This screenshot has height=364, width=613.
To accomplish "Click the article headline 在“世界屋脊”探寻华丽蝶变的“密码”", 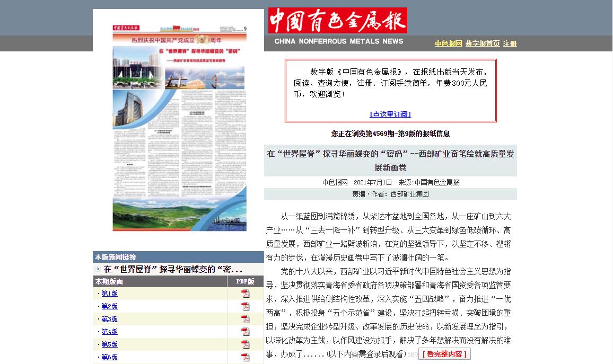I will point(391,161).
